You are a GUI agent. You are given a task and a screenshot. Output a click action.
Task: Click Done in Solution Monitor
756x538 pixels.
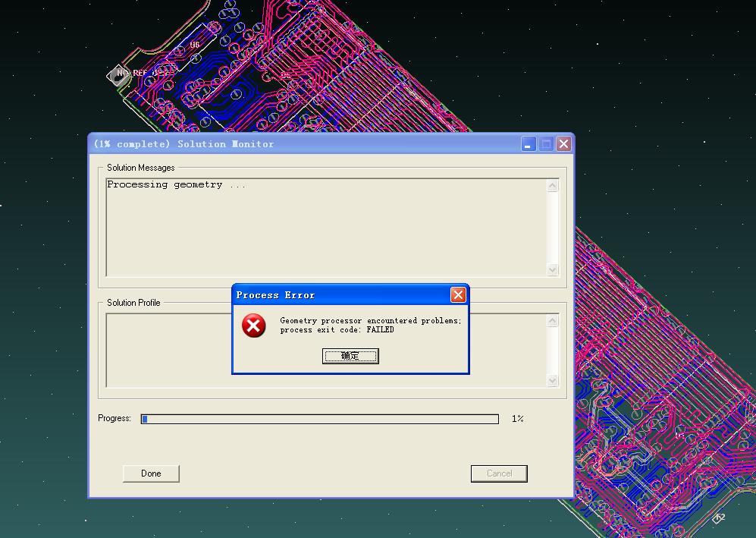click(151, 474)
